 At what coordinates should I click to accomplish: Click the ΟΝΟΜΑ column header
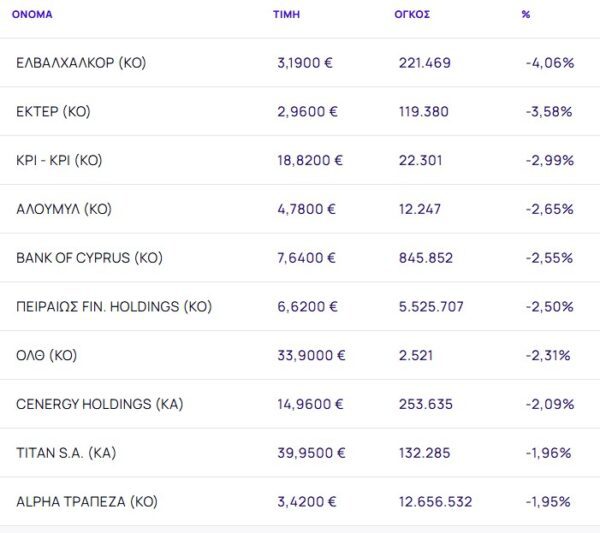point(32,15)
